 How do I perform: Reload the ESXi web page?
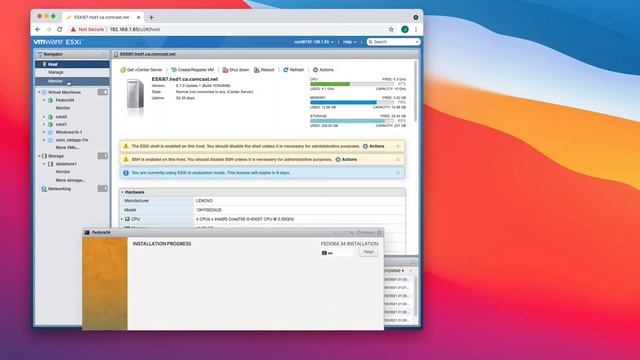click(60, 29)
